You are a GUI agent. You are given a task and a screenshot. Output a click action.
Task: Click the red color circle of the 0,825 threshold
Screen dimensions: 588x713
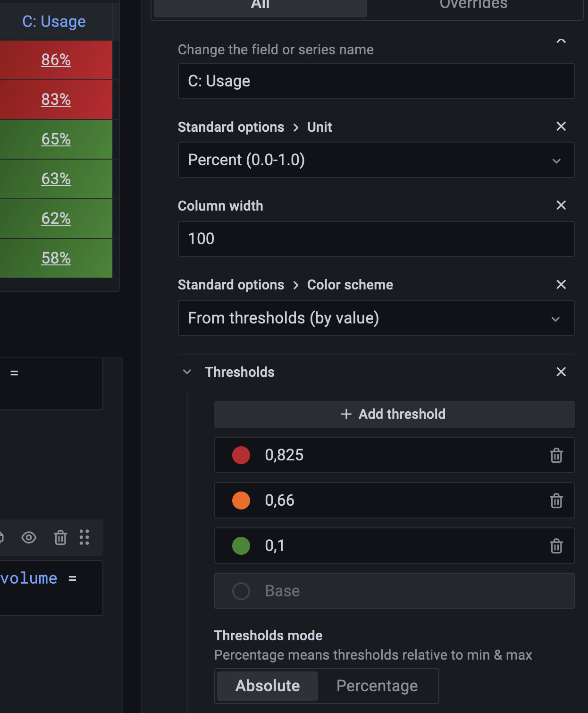pos(241,455)
